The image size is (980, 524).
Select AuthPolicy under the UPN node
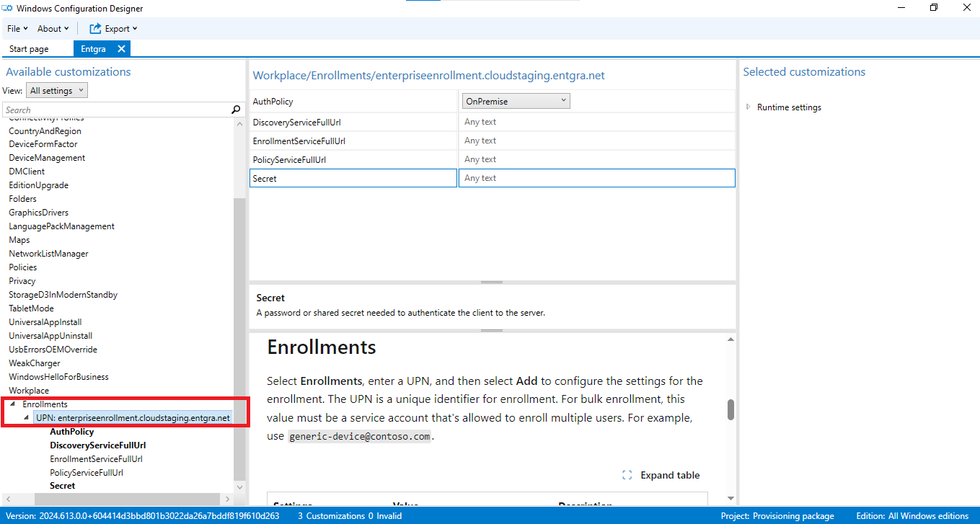pos(71,432)
